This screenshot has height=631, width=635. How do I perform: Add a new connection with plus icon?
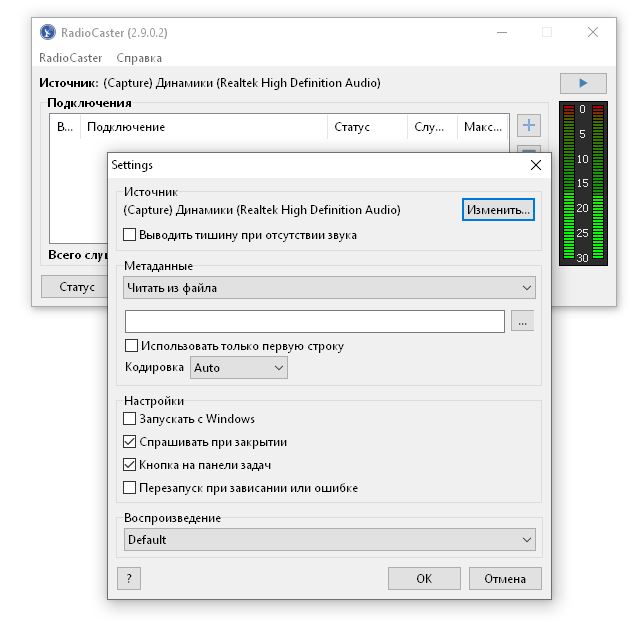coord(528,125)
